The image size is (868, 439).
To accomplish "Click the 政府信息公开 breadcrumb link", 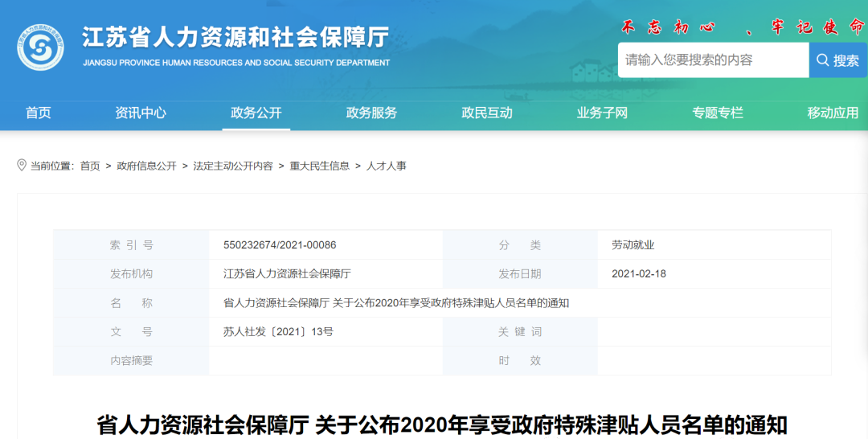I will (146, 166).
